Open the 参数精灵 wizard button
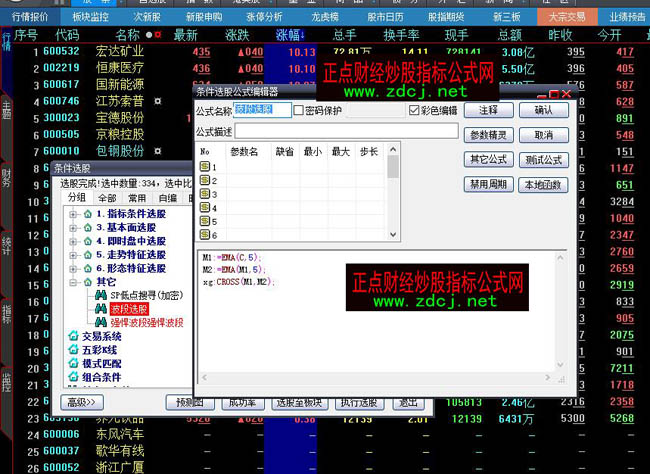Viewport: 650px width, 474px height. click(489, 135)
